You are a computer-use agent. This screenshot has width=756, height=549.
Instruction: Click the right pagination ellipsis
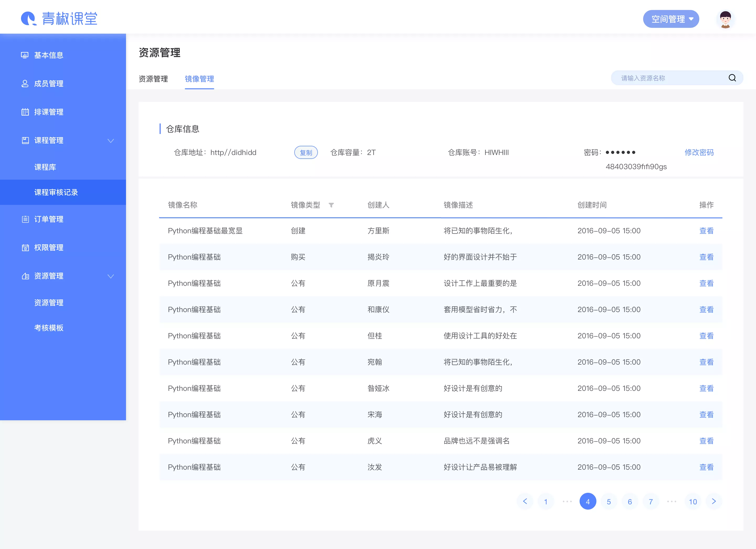672,501
